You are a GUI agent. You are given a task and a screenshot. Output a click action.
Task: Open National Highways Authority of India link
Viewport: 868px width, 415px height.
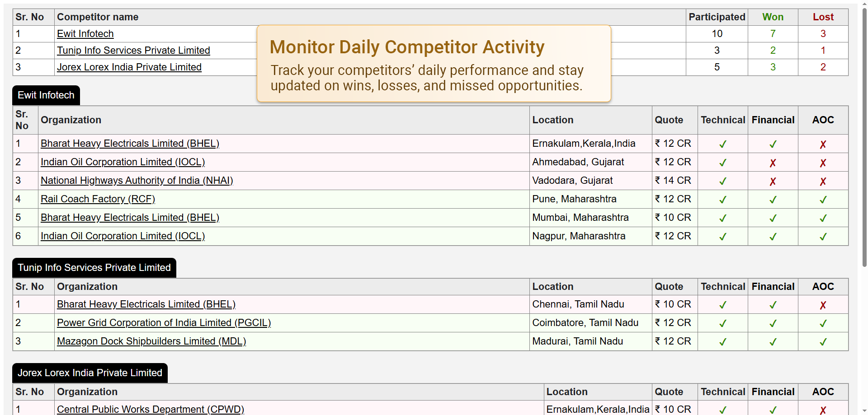pyautogui.click(x=137, y=181)
